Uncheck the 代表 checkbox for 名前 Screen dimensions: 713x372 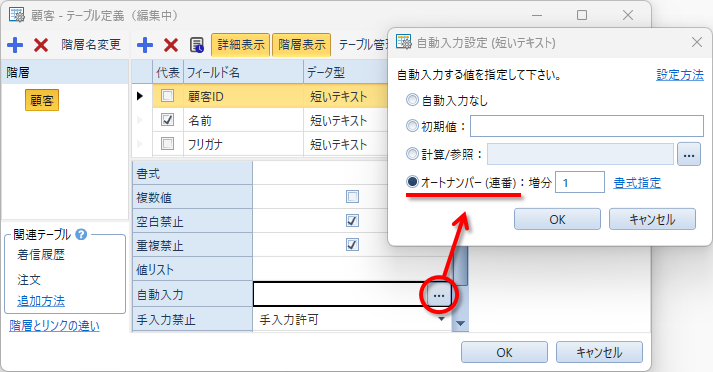(167, 120)
